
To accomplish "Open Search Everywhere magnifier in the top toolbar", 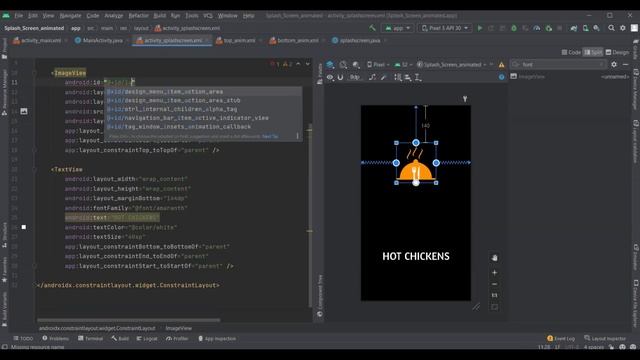I will [611, 28].
